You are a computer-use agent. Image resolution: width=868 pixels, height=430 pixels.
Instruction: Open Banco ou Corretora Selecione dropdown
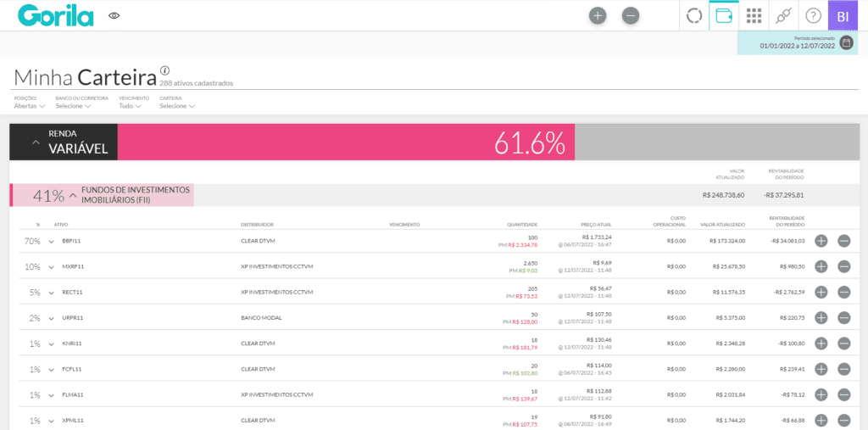coord(73,106)
